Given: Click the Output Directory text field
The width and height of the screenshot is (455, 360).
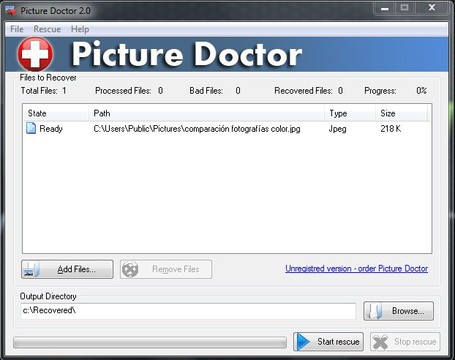Looking at the screenshot, I should pos(188,311).
